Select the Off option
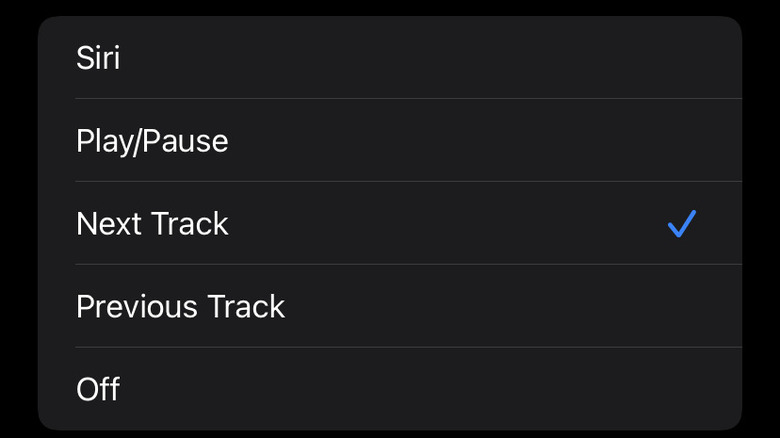Image resolution: width=780 pixels, height=438 pixels. [390, 388]
